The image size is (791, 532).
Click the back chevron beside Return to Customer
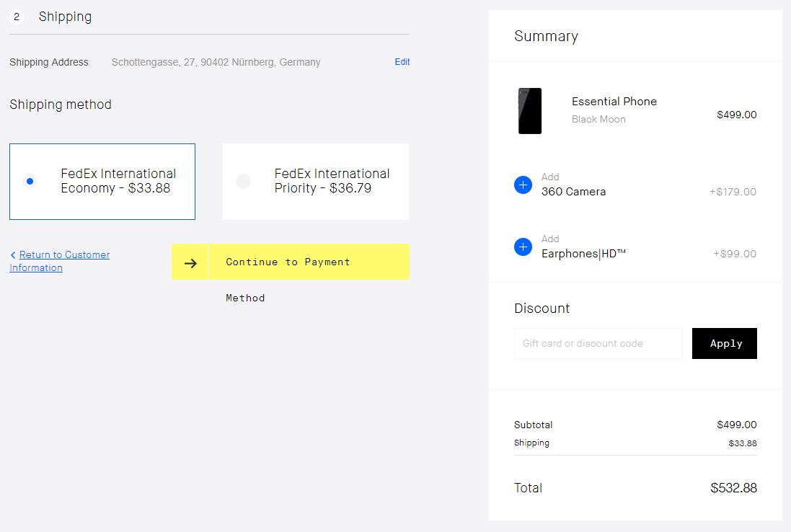[x=13, y=255]
